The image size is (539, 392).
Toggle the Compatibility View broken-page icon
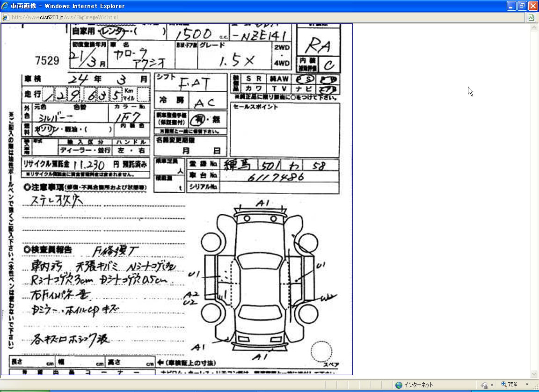click(x=531, y=18)
